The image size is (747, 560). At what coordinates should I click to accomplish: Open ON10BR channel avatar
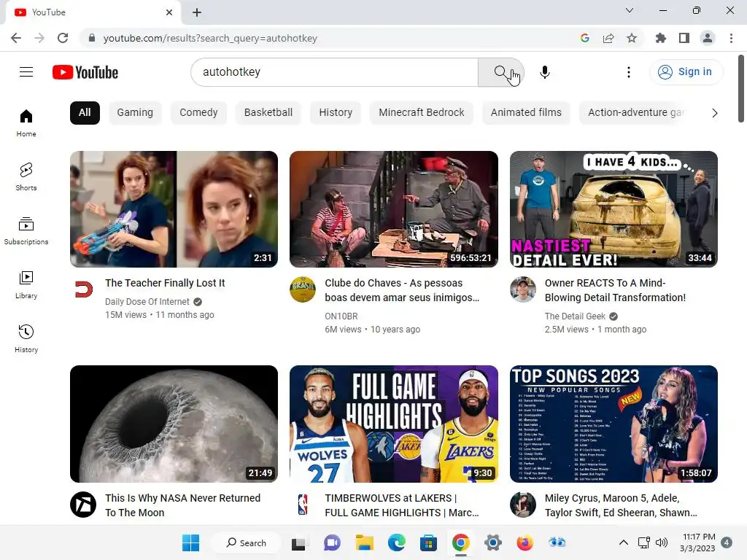(303, 289)
